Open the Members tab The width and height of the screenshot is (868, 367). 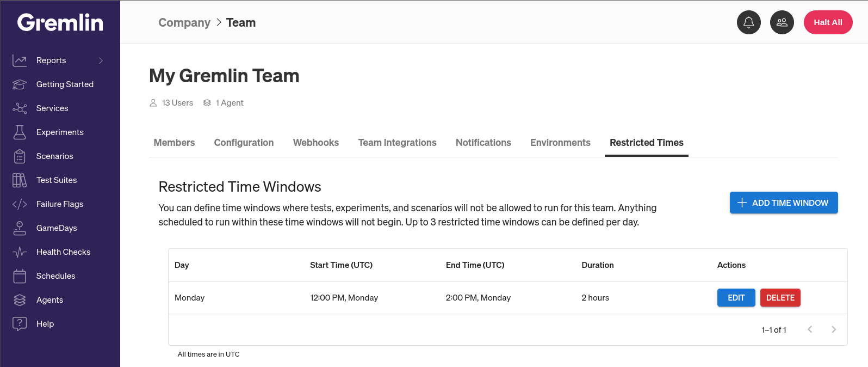click(x=174, y=143)
